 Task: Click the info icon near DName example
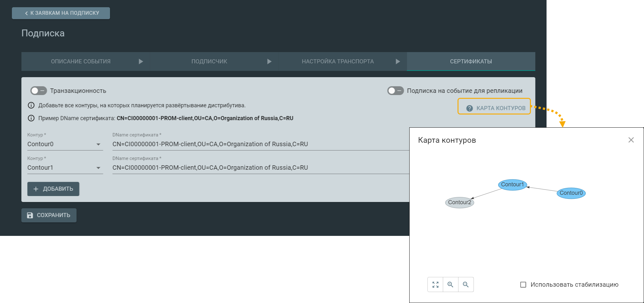31,118
